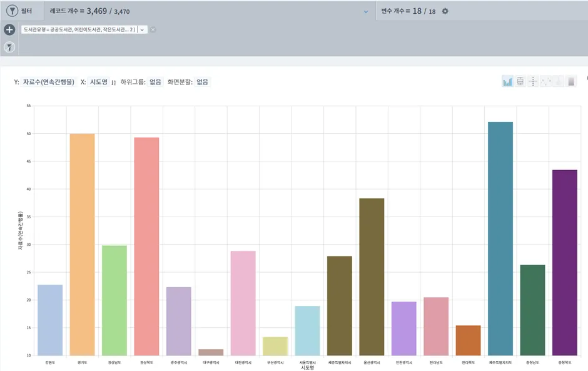
Task: Click the 전라북도 rust orange bar
Action: (x=468, y=340)
